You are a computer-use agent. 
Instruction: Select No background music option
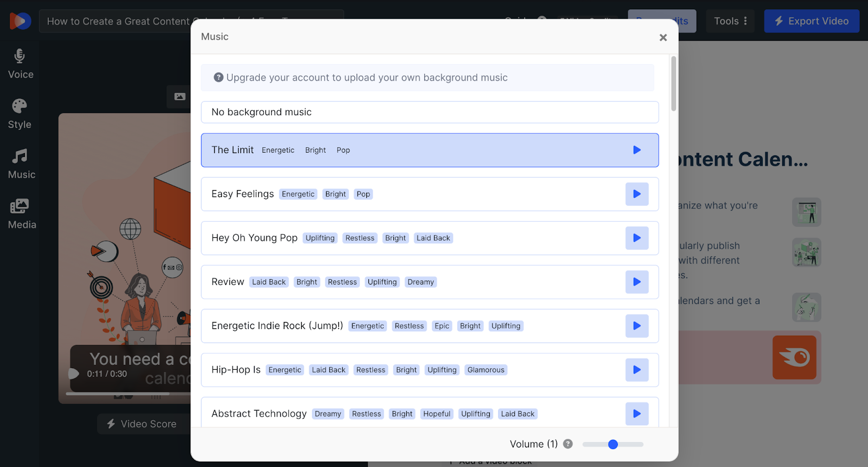click(x=430, y=112)
